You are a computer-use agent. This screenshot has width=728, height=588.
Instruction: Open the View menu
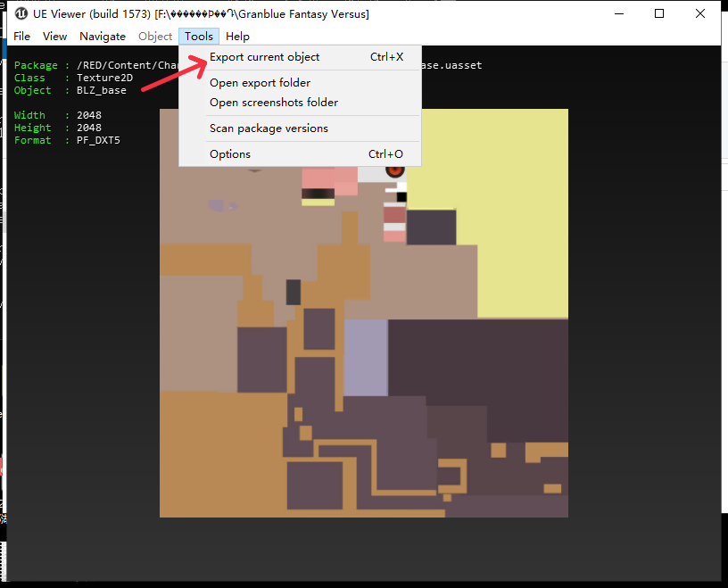pyautogui.click(x=54, y=37)
